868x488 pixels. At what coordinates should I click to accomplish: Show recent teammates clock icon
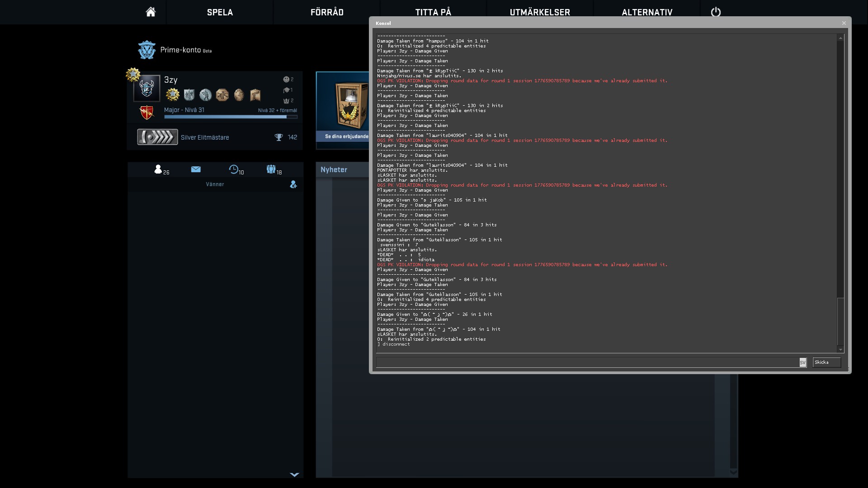coord(234,169)
